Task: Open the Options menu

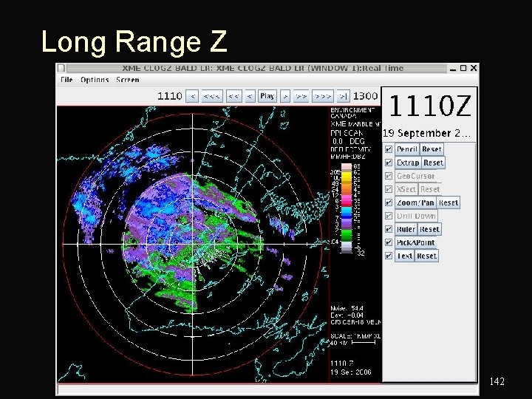Action: pyautogui.click(x=95, y=80)
